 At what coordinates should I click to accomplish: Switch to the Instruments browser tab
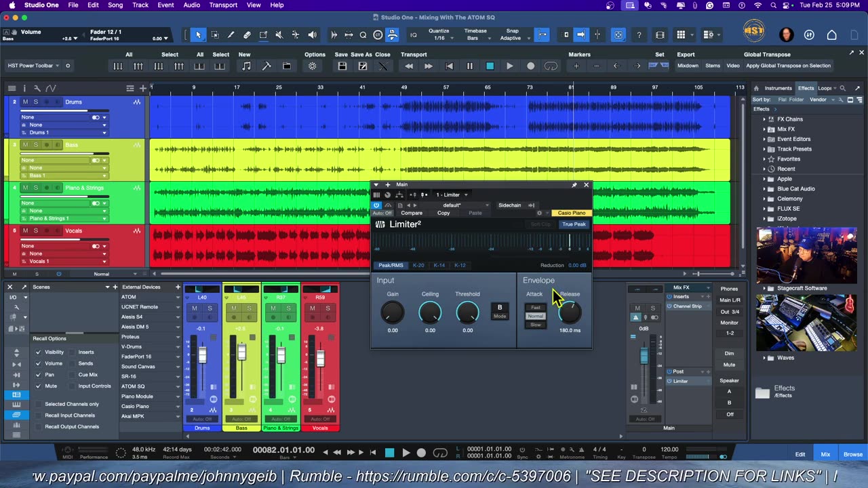click(x=778, y=88)
